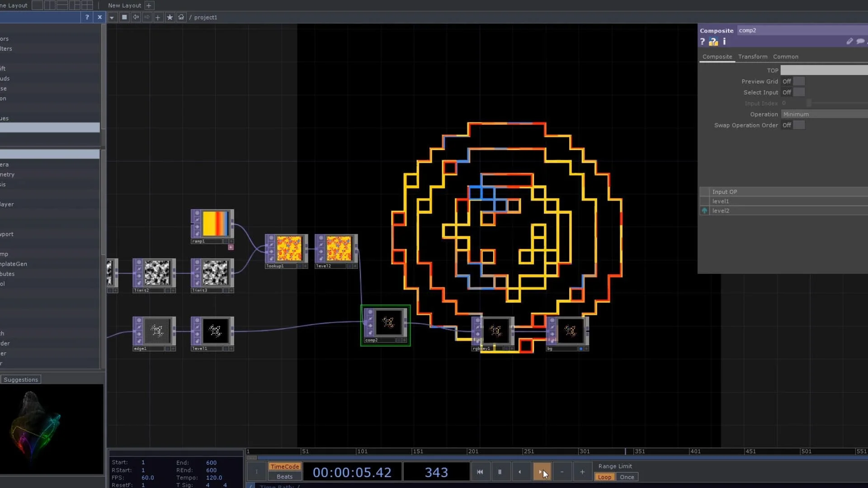Click the Once range limit button

(627, 477)
